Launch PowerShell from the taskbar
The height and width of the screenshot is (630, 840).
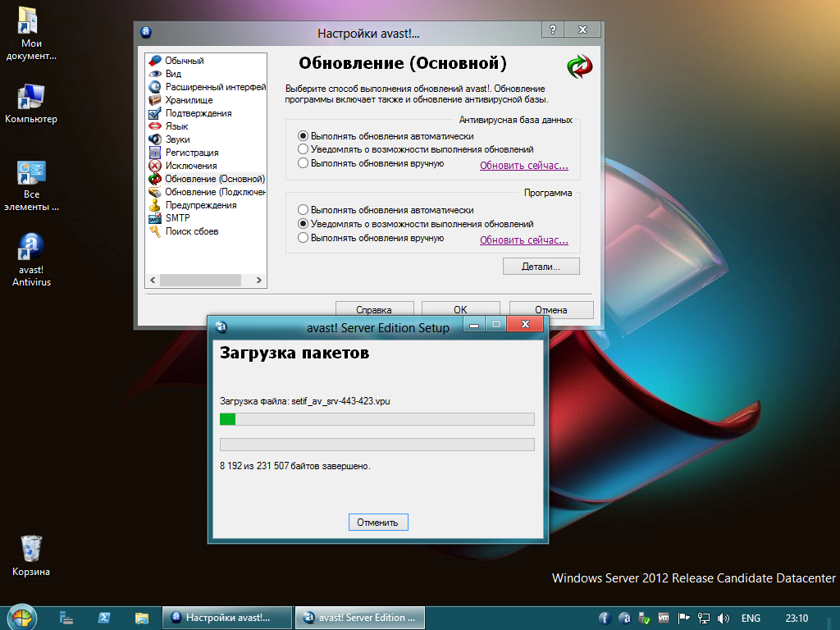click(104, 619)
